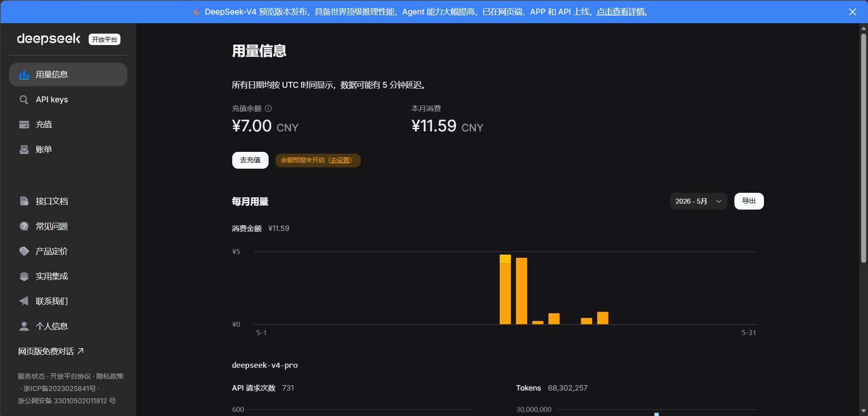Click the chevron in the month selector
Viewport: 868px width, 416px height.
(x=718, y=201)
